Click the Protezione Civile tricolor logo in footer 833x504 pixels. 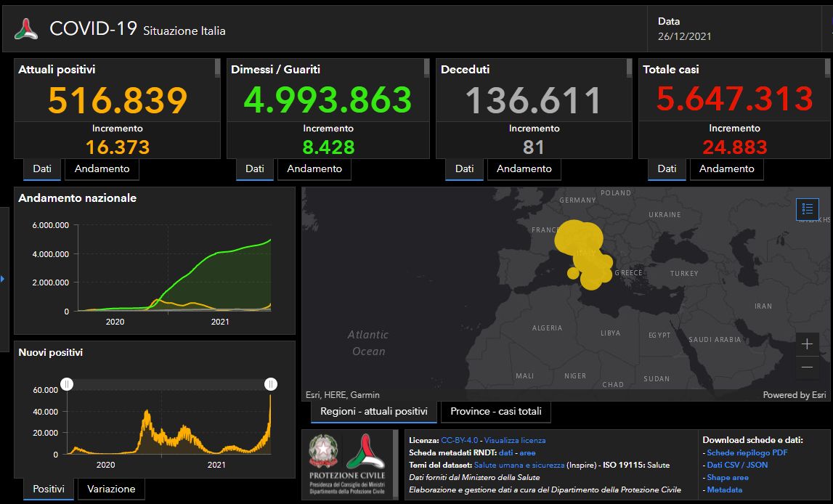[x=365, y=452]
